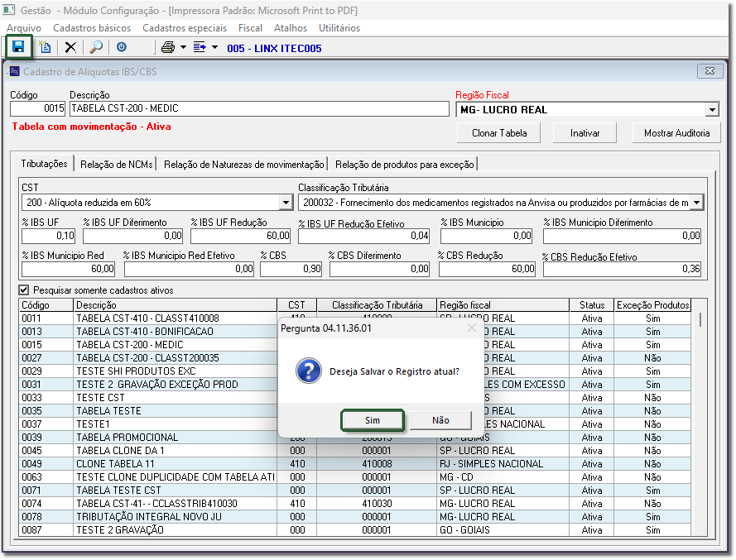Click the question mark dialog icon
The height and width of the screenshot is (560, 736).
point(308,371)
